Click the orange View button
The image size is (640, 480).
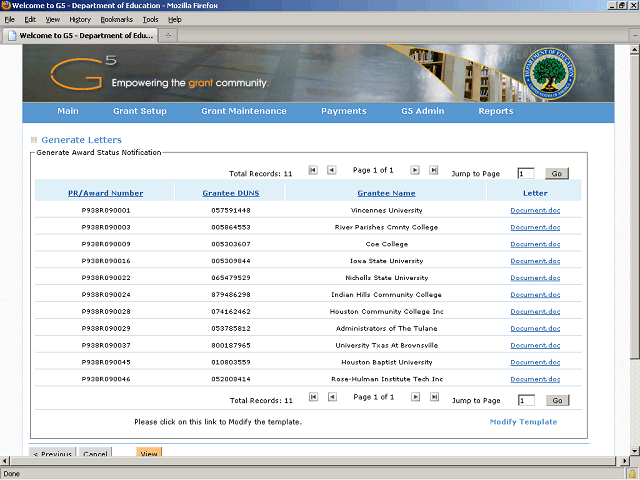(x=149, y=452)
